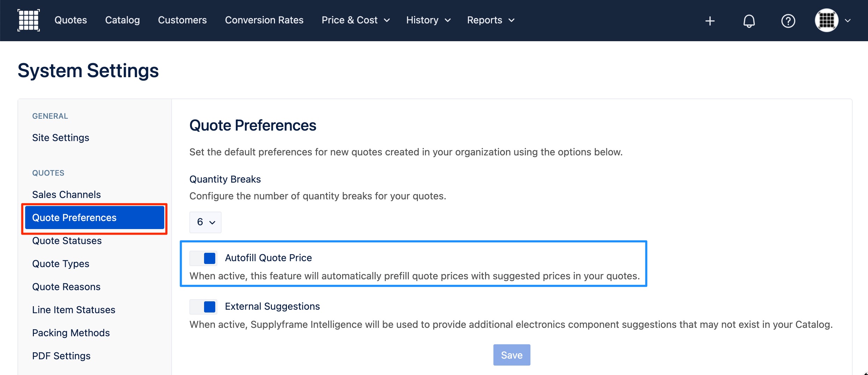Open Conversion Rates in navbar
Viewport: 868px width, 375px height.
(x=264, y=20)
